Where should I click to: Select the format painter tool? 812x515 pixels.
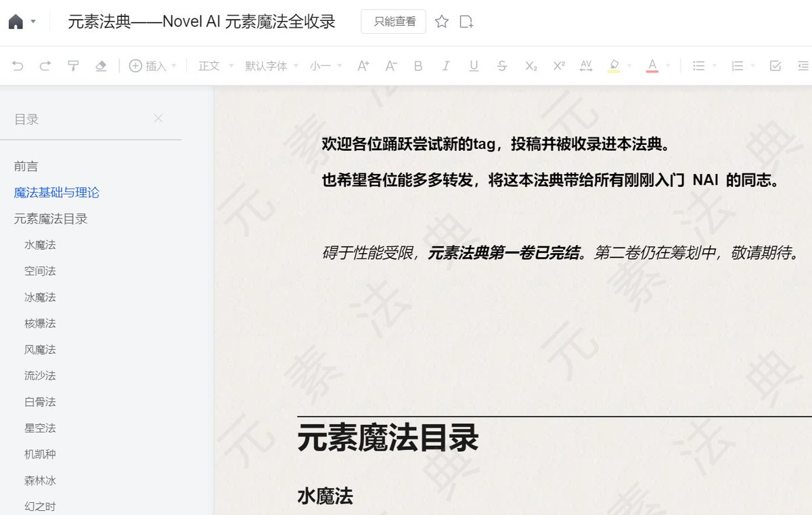pyautogui.click(x=73, y=66)
